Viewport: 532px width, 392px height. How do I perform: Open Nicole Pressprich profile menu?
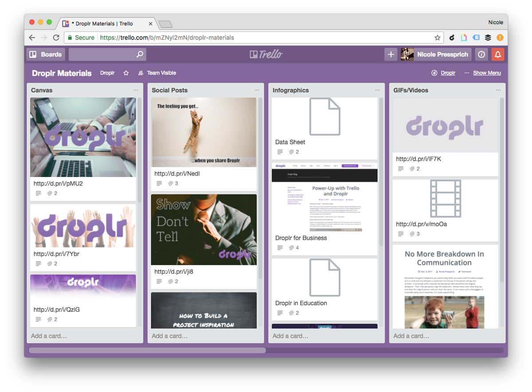click(436, 55)
